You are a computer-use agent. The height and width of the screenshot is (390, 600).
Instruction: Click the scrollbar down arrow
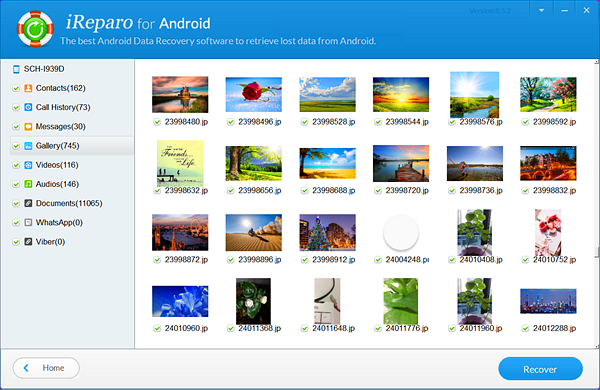click(596, 346)
